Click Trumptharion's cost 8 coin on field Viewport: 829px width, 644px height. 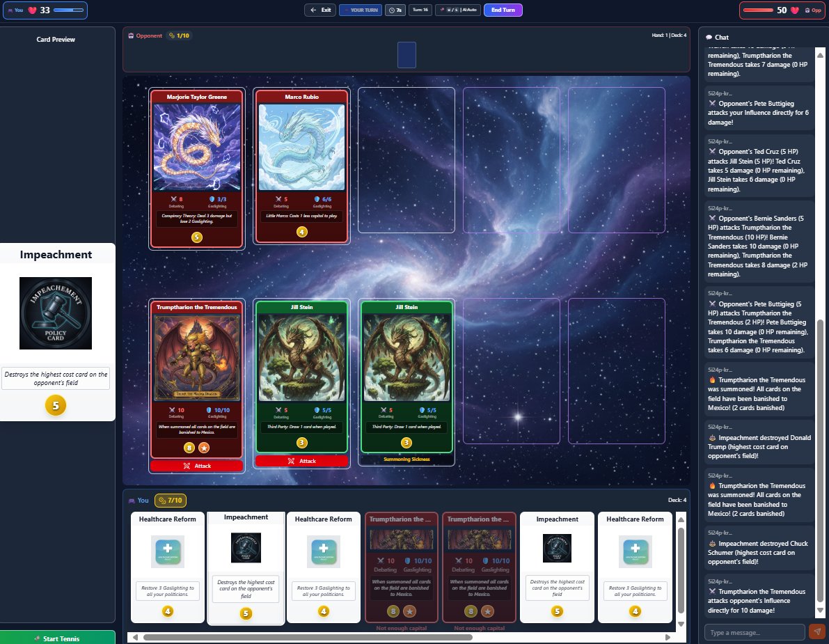coord(189,448)
